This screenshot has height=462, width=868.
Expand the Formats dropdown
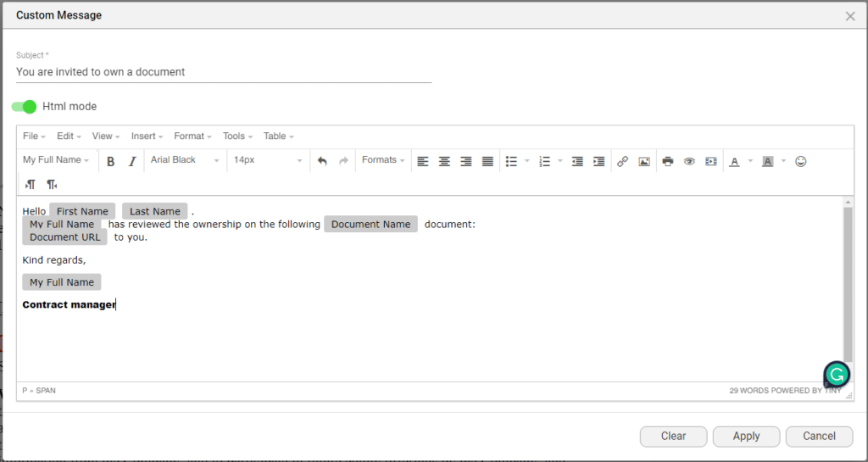click(383, 160)
